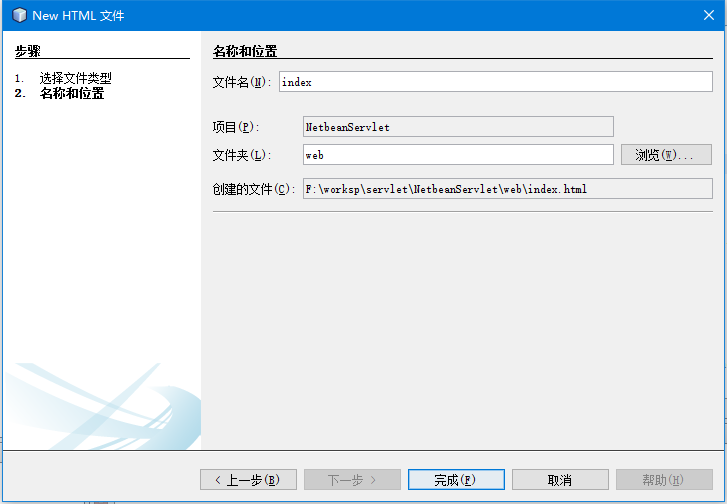Click the 创建的文件(C) label
The height and width of the screenshot is (504, 727).
253,189
